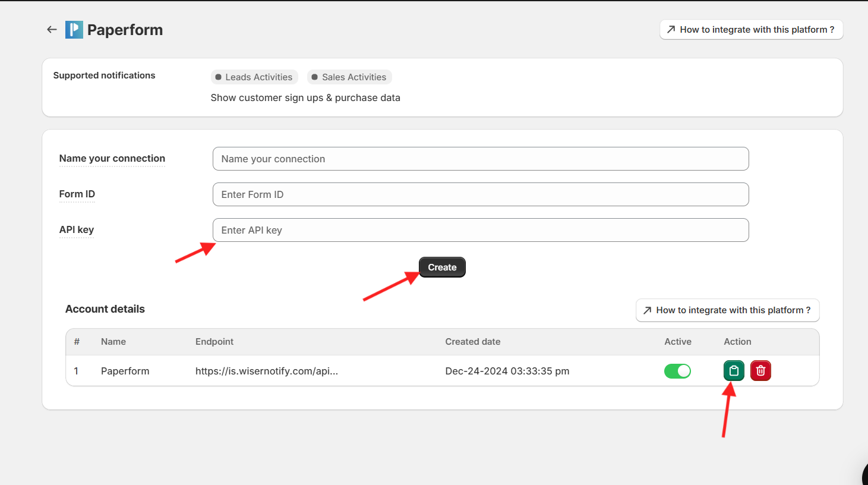Viewport: 868px width, 485px height.
Task: Go back using the left arrow icon
Action: point(52,30)
